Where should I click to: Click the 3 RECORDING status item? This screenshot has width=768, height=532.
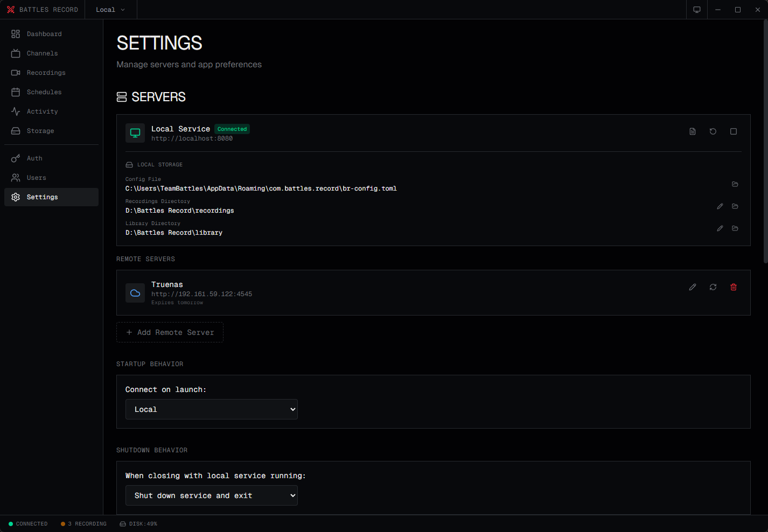[84, 523]
